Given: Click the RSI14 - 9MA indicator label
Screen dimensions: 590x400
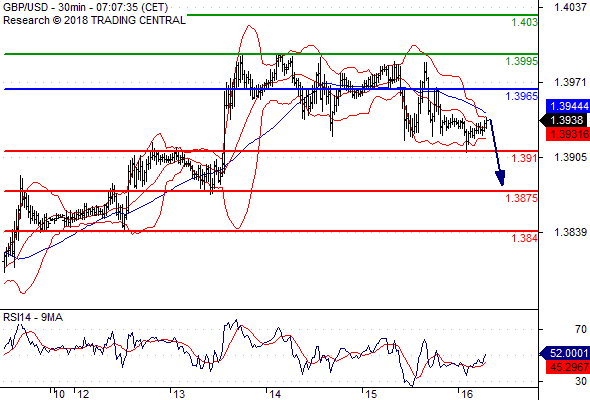Looking at the screenshot, I should [x=33, y=318].
